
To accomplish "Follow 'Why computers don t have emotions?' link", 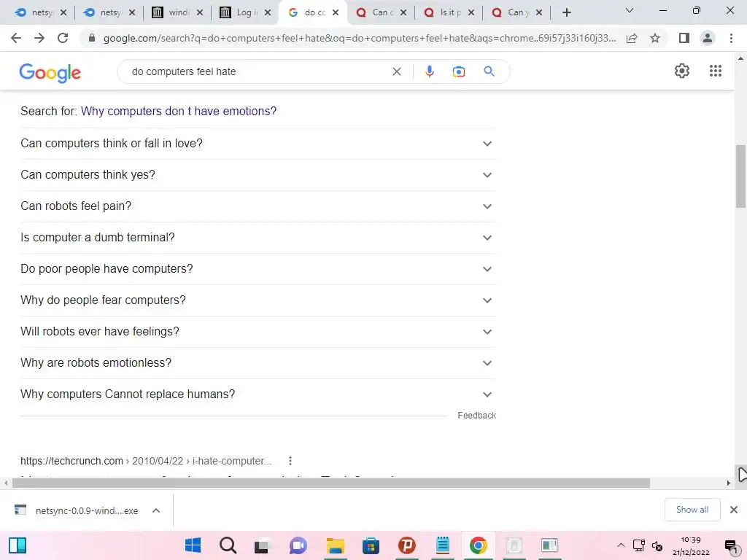I will [x=179, y=111].
